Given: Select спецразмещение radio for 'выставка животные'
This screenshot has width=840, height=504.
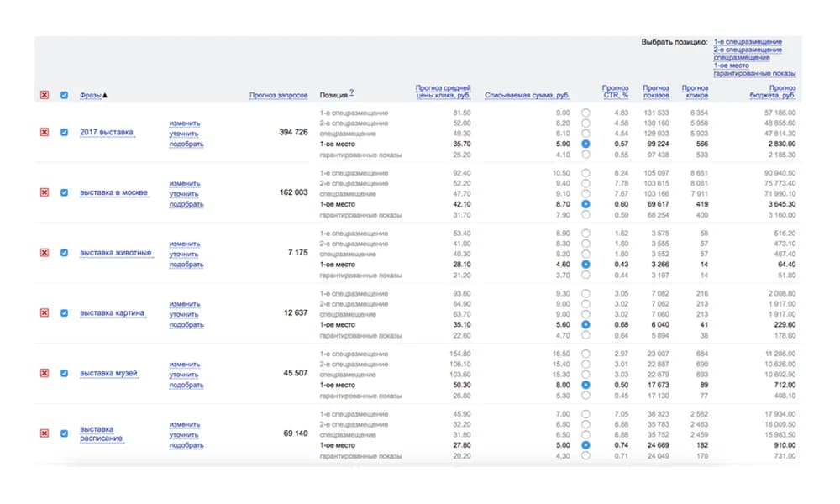Looking at the screenshot, I should [586, 255].
